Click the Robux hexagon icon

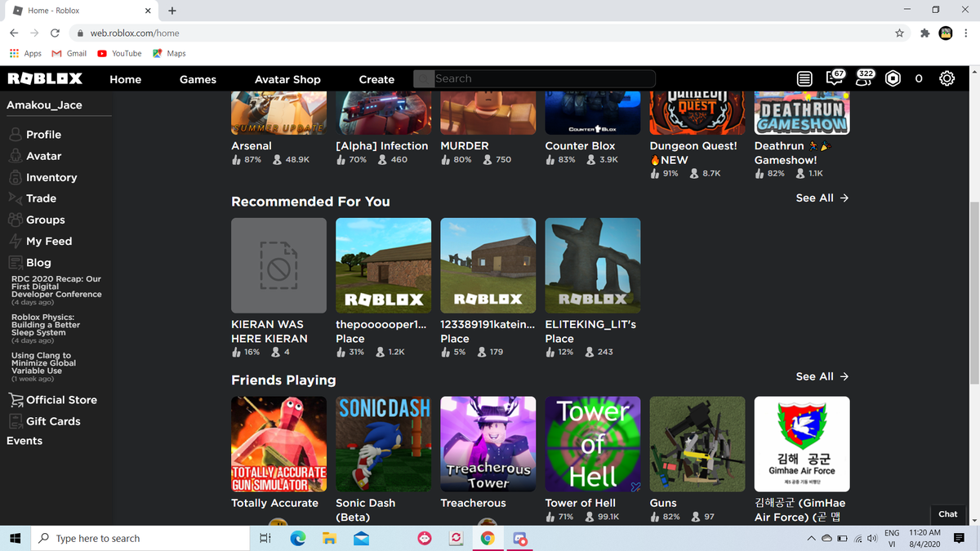click(x=893, y=78)
